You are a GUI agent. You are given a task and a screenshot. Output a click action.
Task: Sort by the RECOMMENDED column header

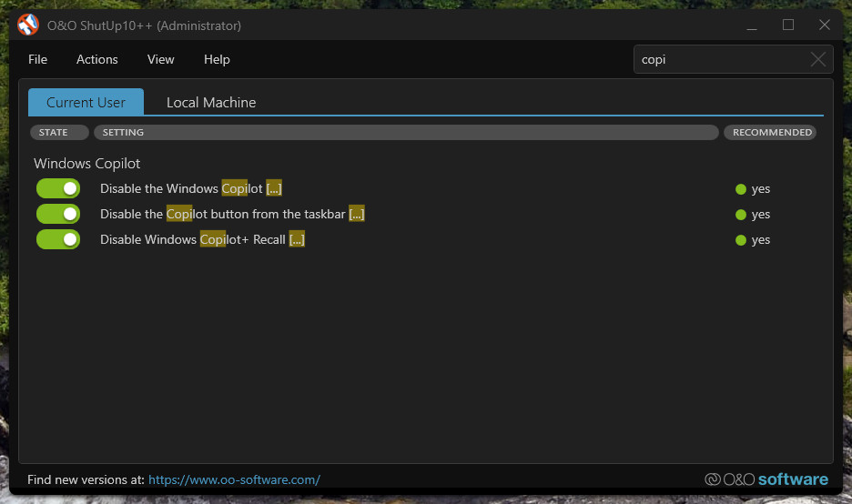(x=770, y=132)
